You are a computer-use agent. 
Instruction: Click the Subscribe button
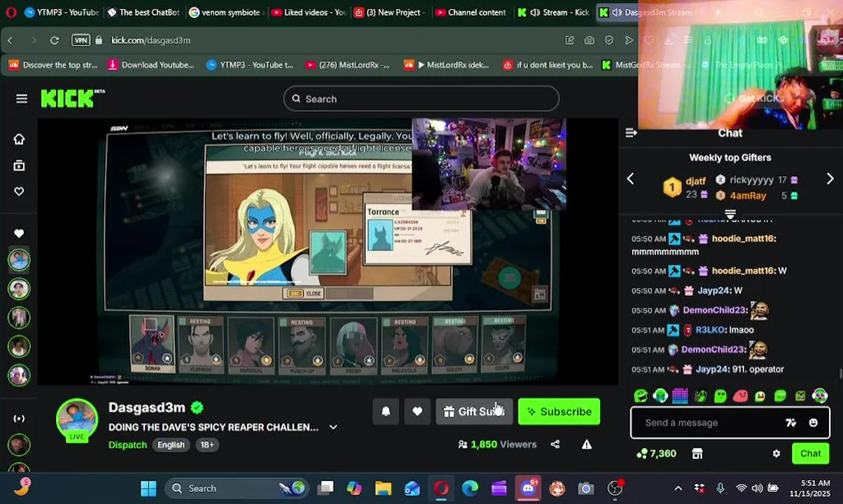click(559, 412)
